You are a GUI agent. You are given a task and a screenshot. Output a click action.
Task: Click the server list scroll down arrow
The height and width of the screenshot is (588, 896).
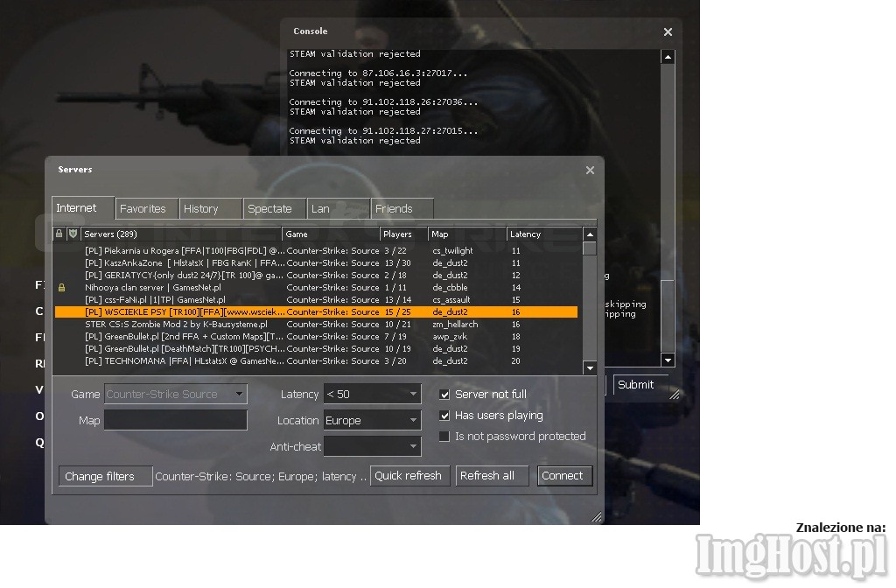590,367
